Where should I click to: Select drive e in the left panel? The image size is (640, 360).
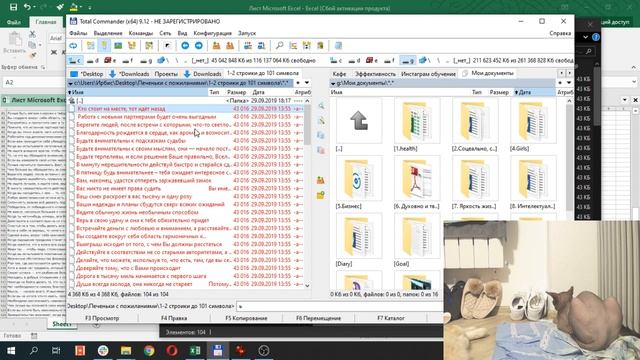point(110,60)
